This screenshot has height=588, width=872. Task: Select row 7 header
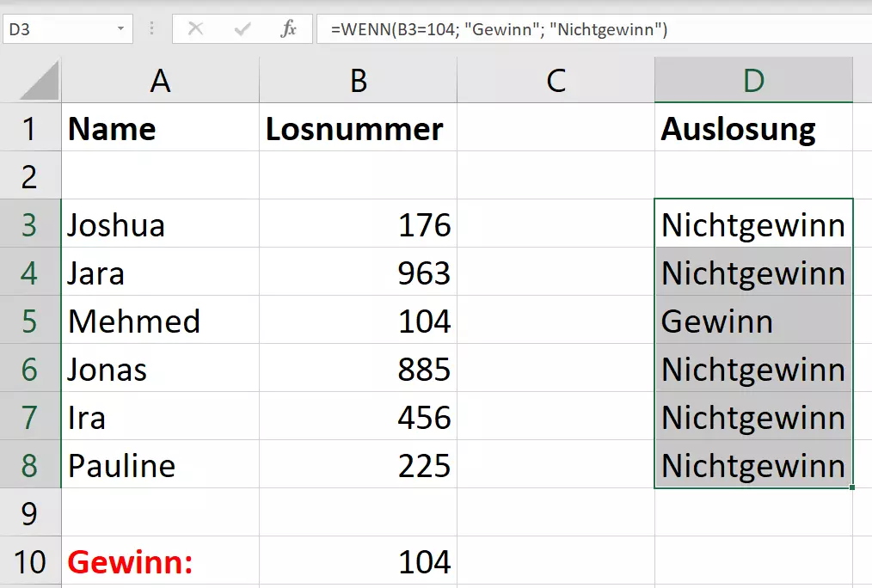tap(30, 417)
